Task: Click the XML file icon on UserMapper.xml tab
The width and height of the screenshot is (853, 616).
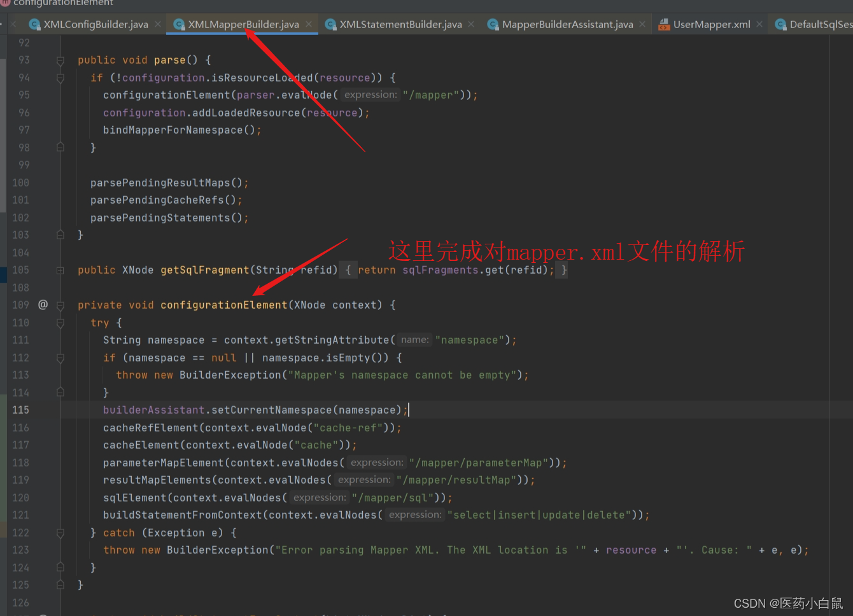Action: (664, 25)
